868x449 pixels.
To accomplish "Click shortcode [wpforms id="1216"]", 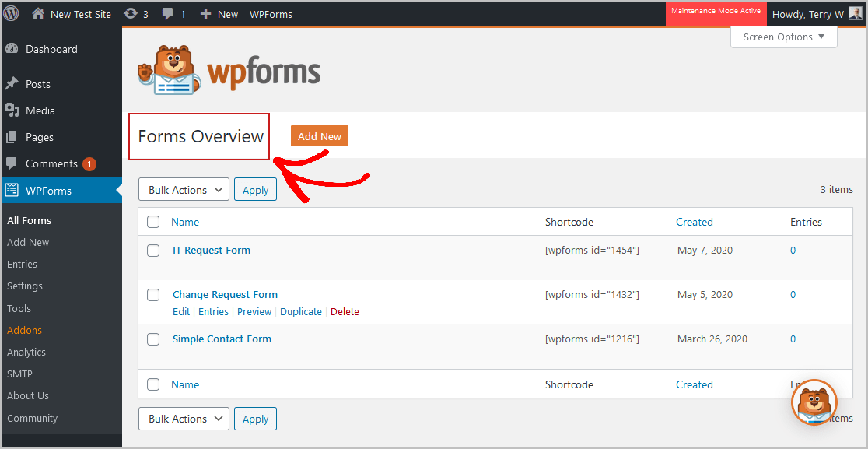I will point(593,339).
